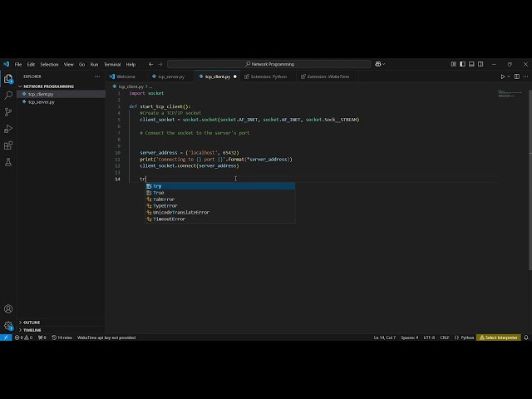
Task: Open the Manage gear icon
Action: tap(8, 326)
